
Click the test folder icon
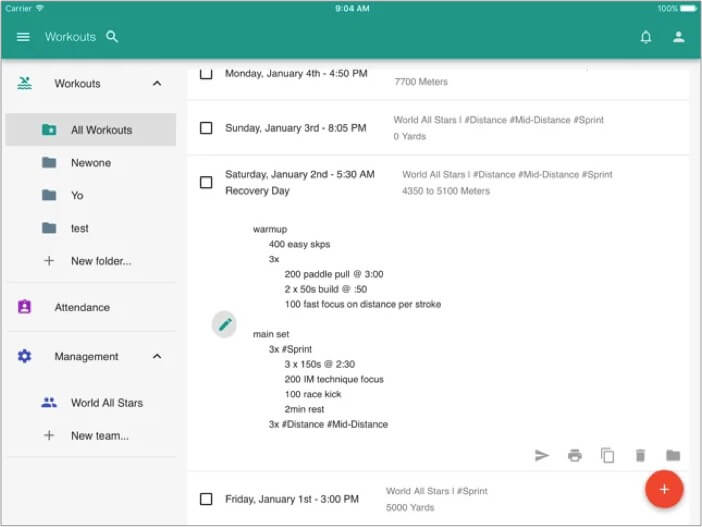coord(49,228)
